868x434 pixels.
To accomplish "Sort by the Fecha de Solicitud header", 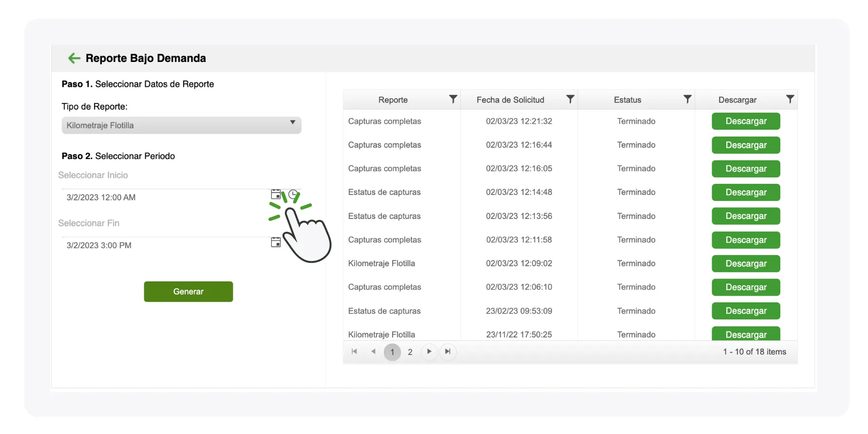I will point(510,100).
